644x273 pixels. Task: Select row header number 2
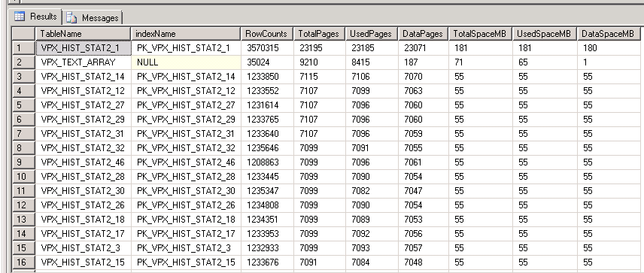(x=23, y=62)
